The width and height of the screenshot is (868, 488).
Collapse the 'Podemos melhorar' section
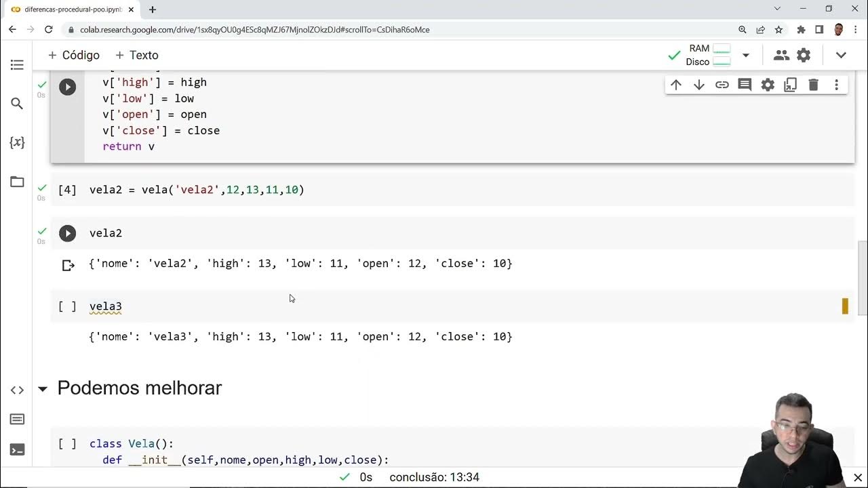[x=43, y=388]
